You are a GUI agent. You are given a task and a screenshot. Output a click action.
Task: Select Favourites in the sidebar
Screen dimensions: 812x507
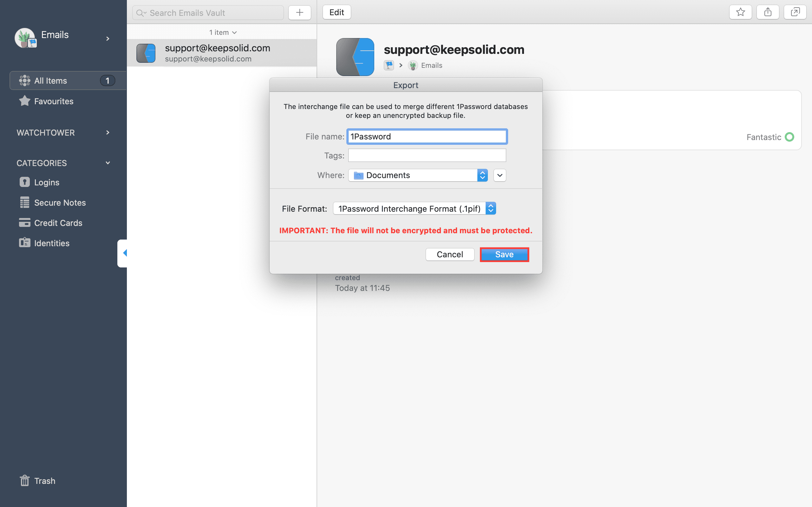coord(46,101)
